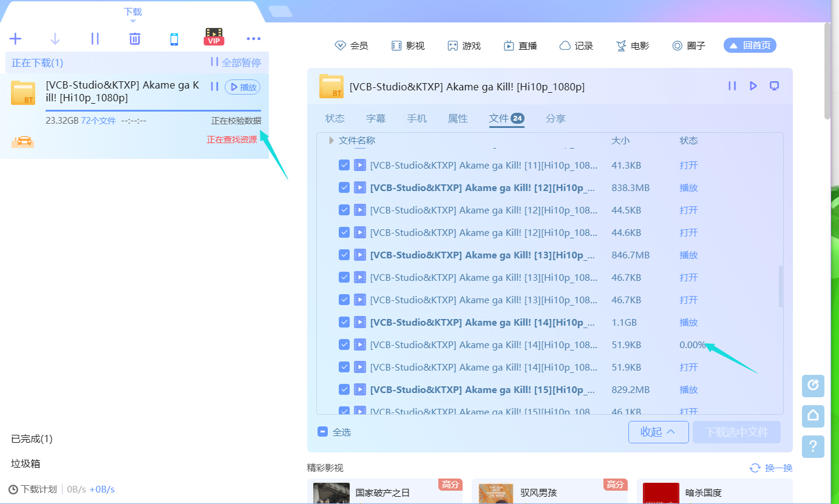This screenshot has width=839, height=504.
Task: Open the more options (...) toolbar icon
Action: pyautogui.click(x=254, y=38)
